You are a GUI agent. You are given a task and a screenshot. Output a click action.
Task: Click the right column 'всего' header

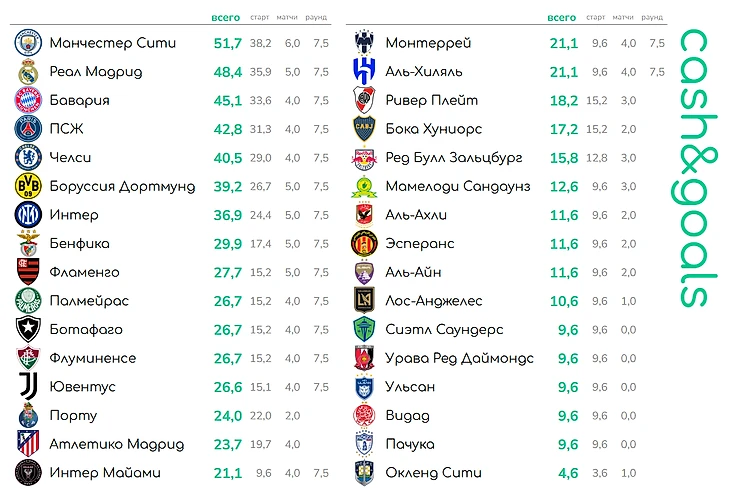tap(561, 18)
